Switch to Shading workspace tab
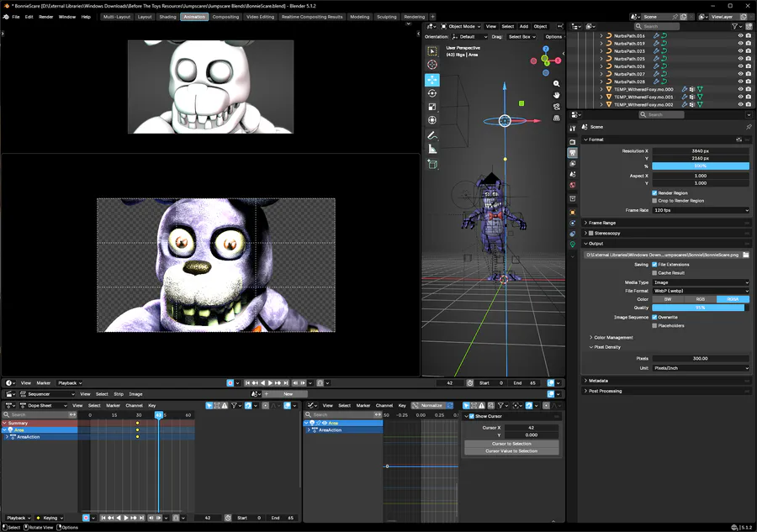Viewport: 757px width, 532px height. pos(167,17)
